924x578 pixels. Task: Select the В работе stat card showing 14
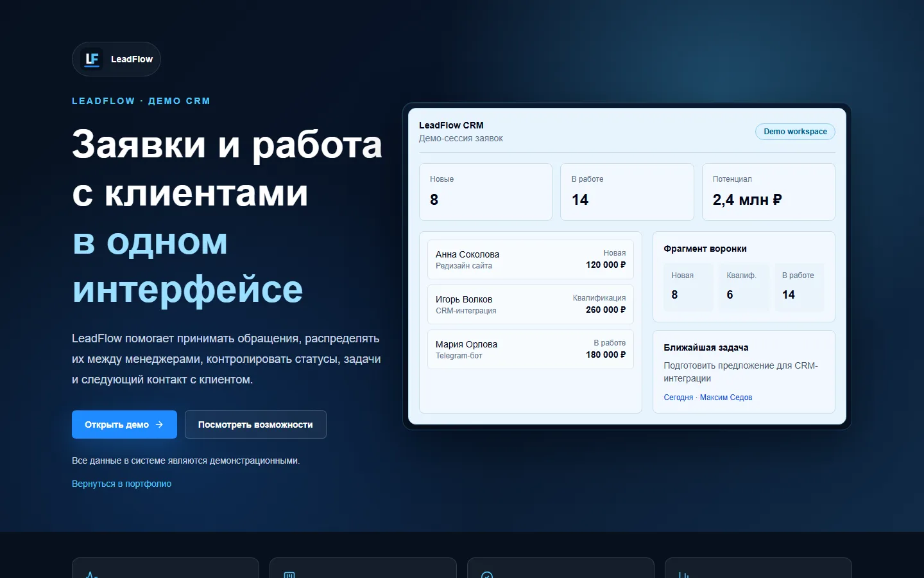click(627, 192)
